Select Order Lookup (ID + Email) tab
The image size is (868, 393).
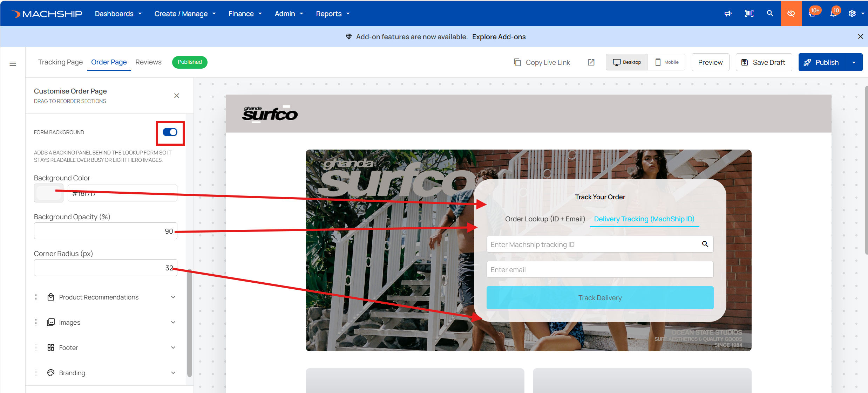click(x=545, y=219)
